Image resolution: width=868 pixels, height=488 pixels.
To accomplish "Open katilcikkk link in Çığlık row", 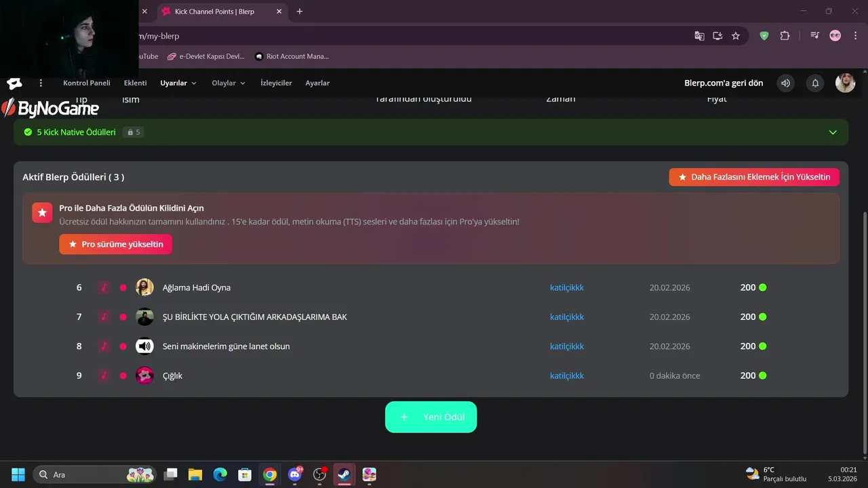I will point(567,375).
